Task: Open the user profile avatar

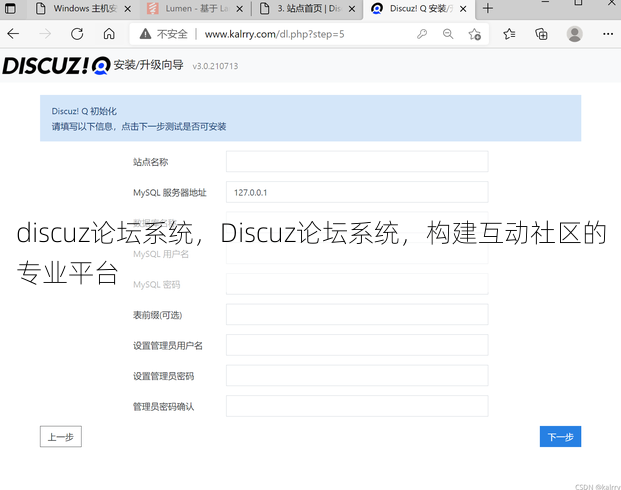Action: (x=574, y=34)
